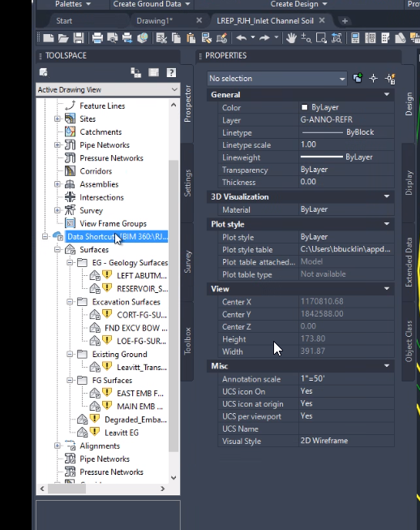Open the Create Ground Data menu
Screen dimensions: 420x530
pos(152,4)
